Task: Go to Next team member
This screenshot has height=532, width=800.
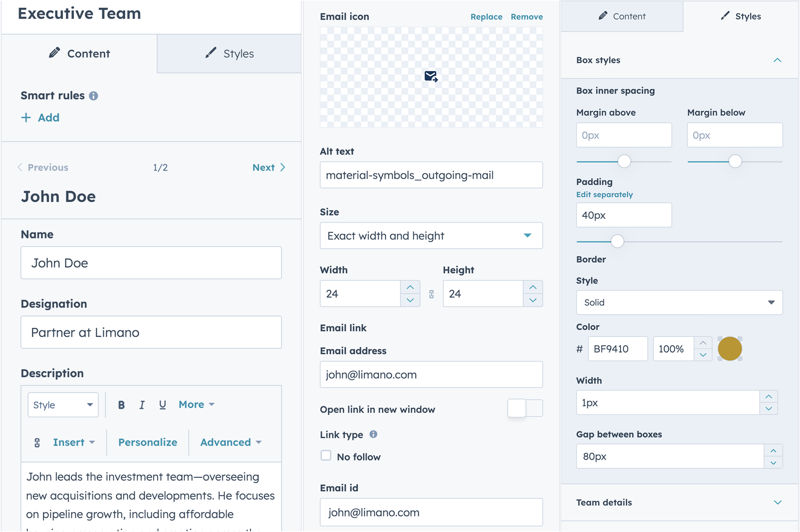Action: pyautogui.click(x=269, y=167)
